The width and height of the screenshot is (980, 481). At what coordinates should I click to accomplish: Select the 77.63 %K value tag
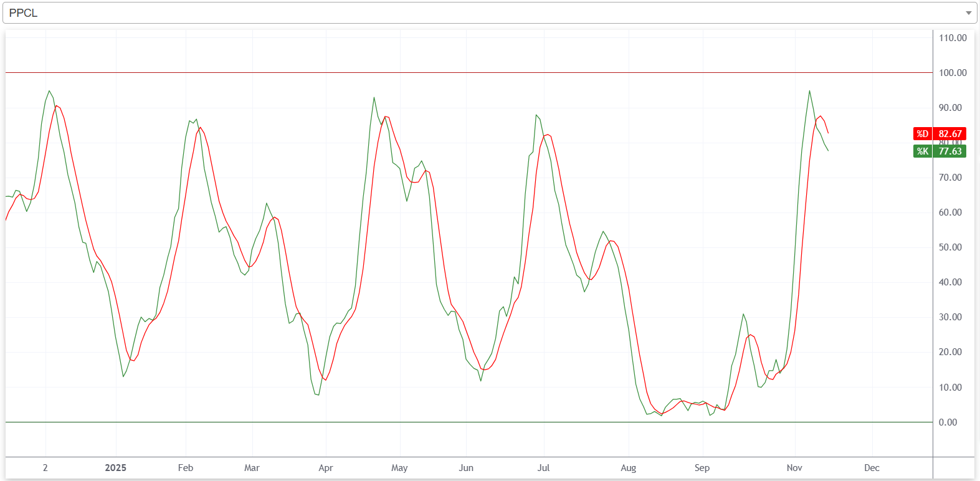pos(950,151)
